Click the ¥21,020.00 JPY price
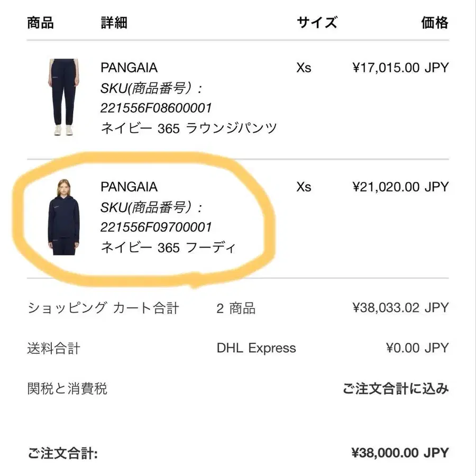 coord(400,187)
